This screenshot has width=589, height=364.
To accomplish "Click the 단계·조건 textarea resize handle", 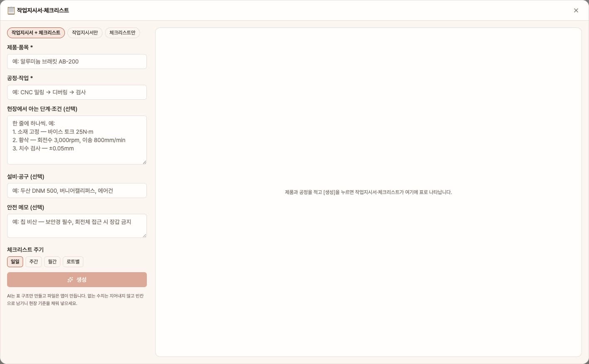I will point(144,162).
